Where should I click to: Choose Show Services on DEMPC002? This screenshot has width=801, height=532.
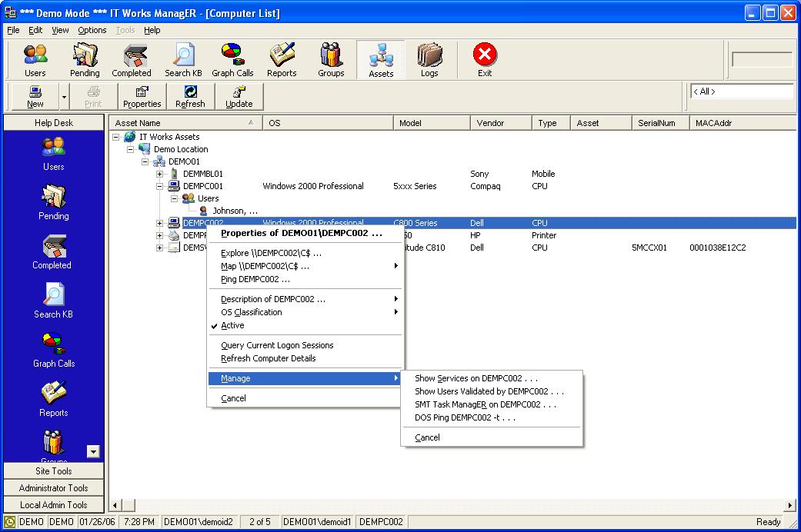pyautogui.click(x=476, y=378)
